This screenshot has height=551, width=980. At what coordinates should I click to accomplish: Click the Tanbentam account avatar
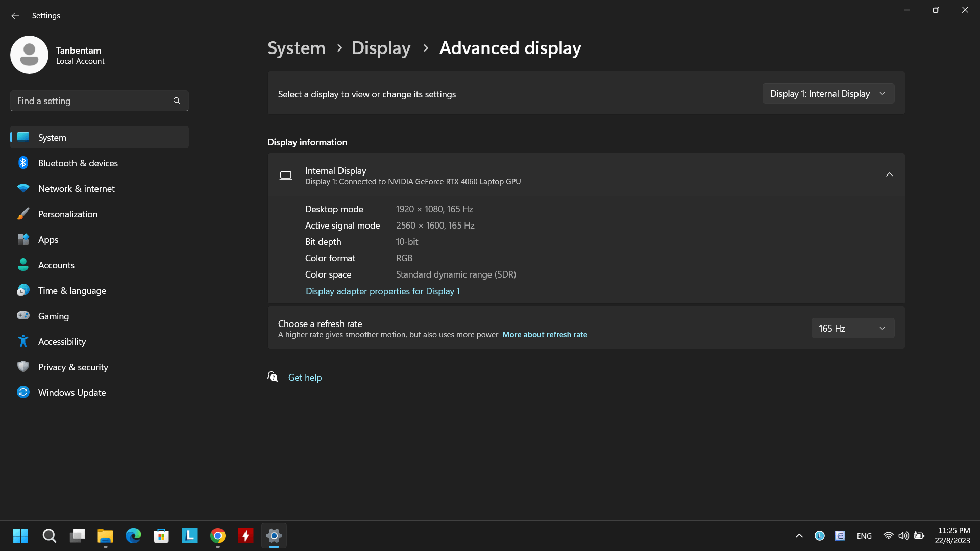(x=29, y=55)
